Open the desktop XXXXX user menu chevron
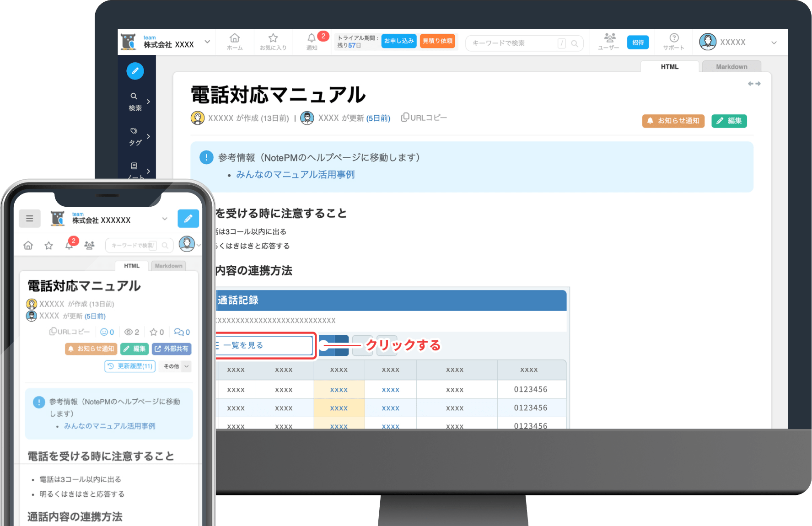 pos(774,43)
